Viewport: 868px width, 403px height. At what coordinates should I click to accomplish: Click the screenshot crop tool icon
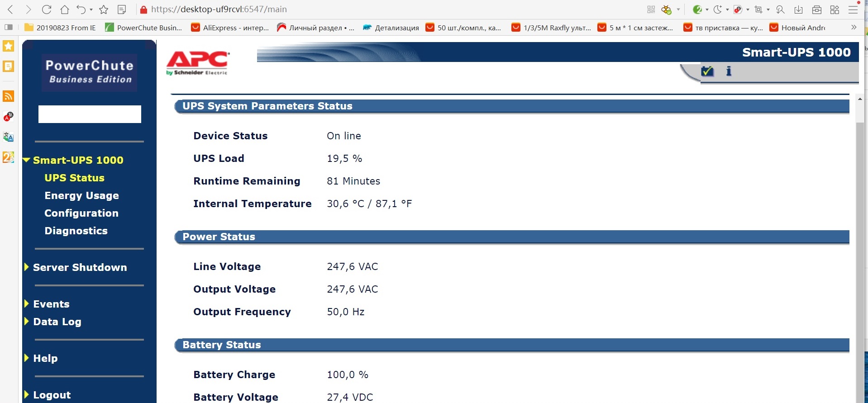pos(758,9)
